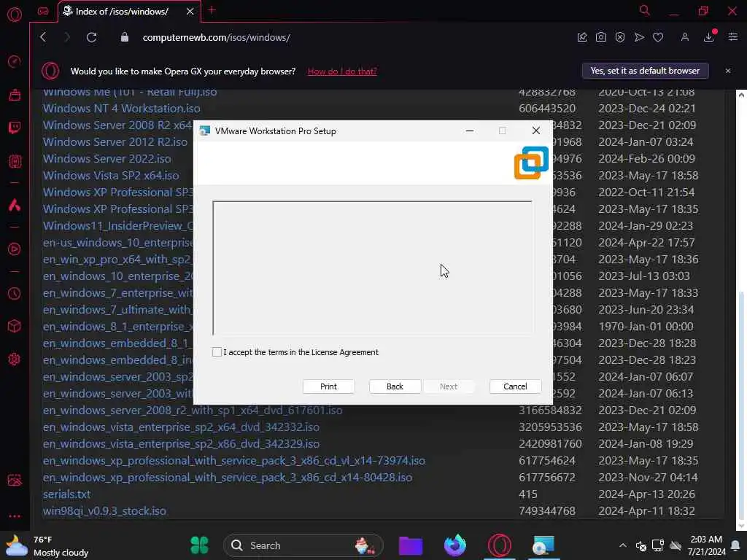Open the Easy Setup menu icon
This screenshot has height=560, width=747.
point(732,37)
